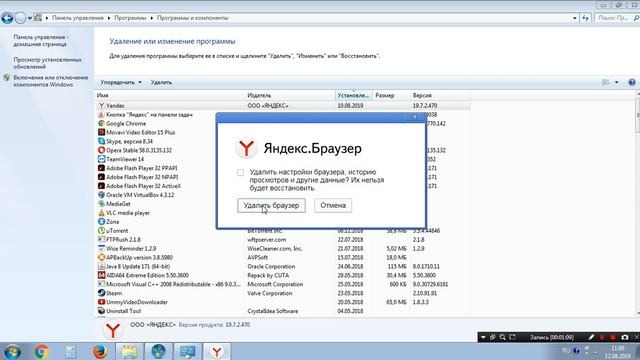
Task: Select the FTPRush 2.1.8 entry
Action: (x=123, y=240)
